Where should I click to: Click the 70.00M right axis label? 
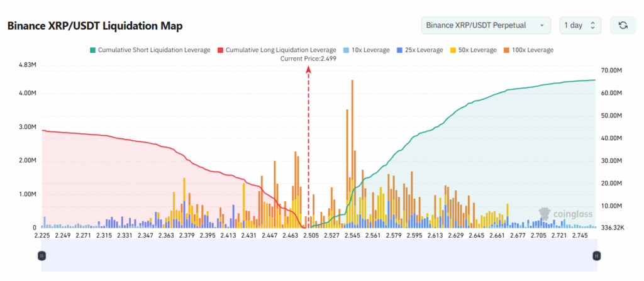(x=611, y=70)
